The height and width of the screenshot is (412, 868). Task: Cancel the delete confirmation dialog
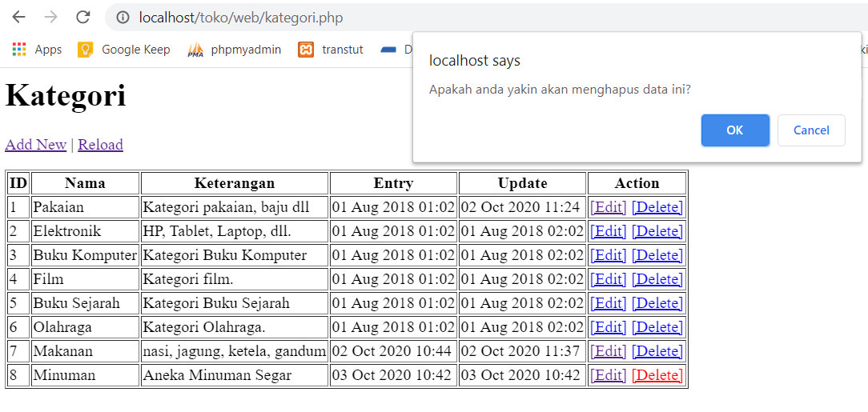click(811, 130)
